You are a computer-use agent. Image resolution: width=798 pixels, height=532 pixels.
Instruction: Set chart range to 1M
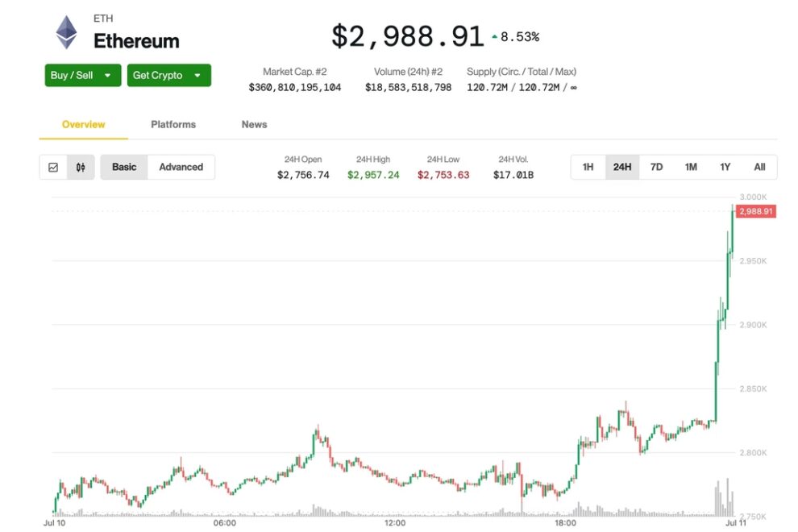pyautogui.click(x=691, y=167)
